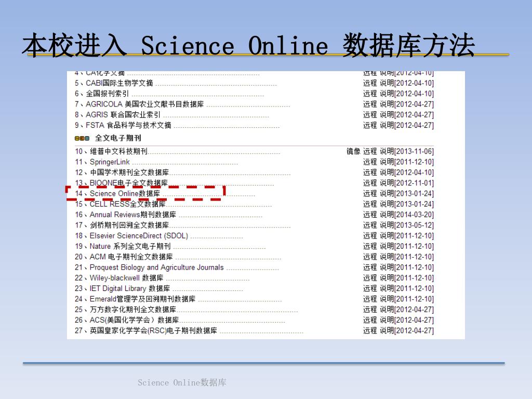The width and height of the screenshot is (532, 399).
Task: Open CELL RESS全文数据库 link
Action: (x=128, y=204)
